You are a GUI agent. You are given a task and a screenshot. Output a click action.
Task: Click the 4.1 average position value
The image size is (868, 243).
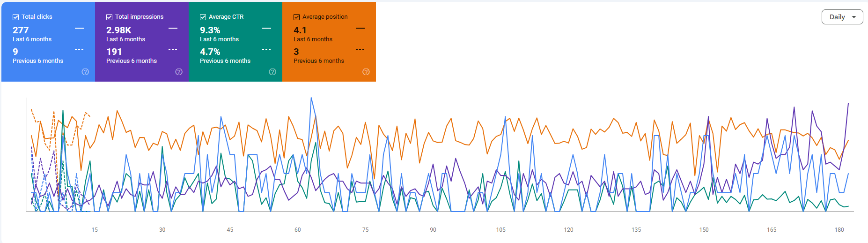pos(300,30)
